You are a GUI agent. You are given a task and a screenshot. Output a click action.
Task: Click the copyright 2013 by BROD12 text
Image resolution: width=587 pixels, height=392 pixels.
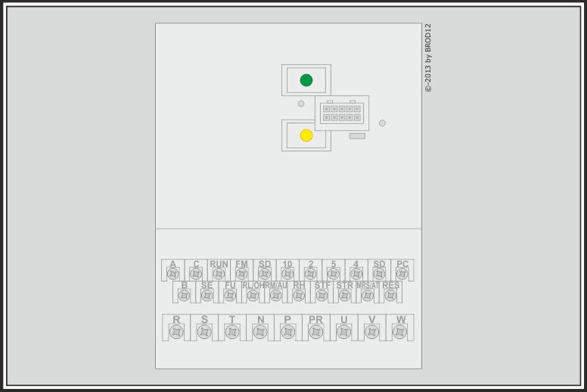428,58
